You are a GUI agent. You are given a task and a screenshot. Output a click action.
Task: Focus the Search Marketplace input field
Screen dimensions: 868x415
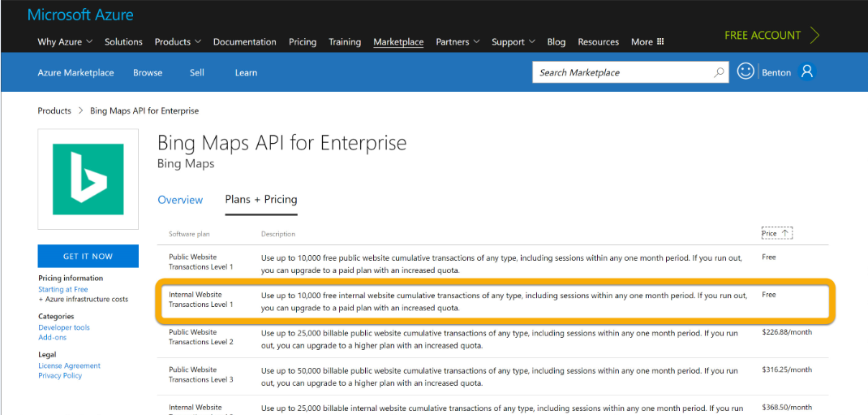630,72
